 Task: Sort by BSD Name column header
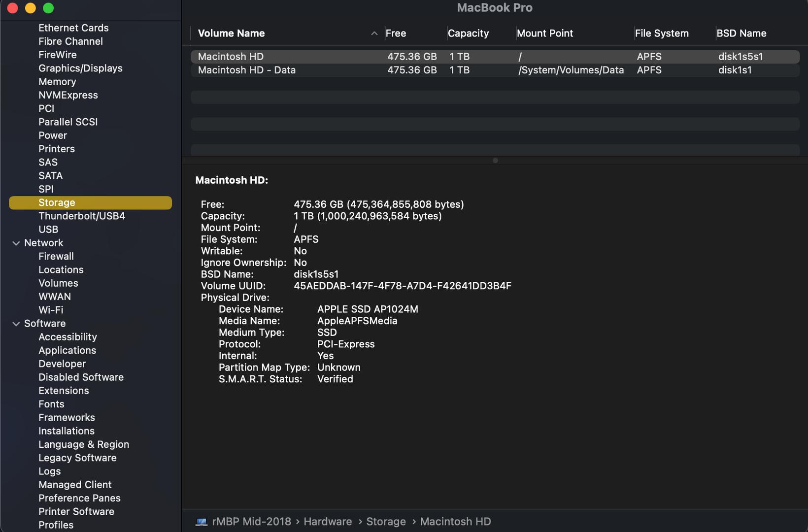click(x=741, y=33)
